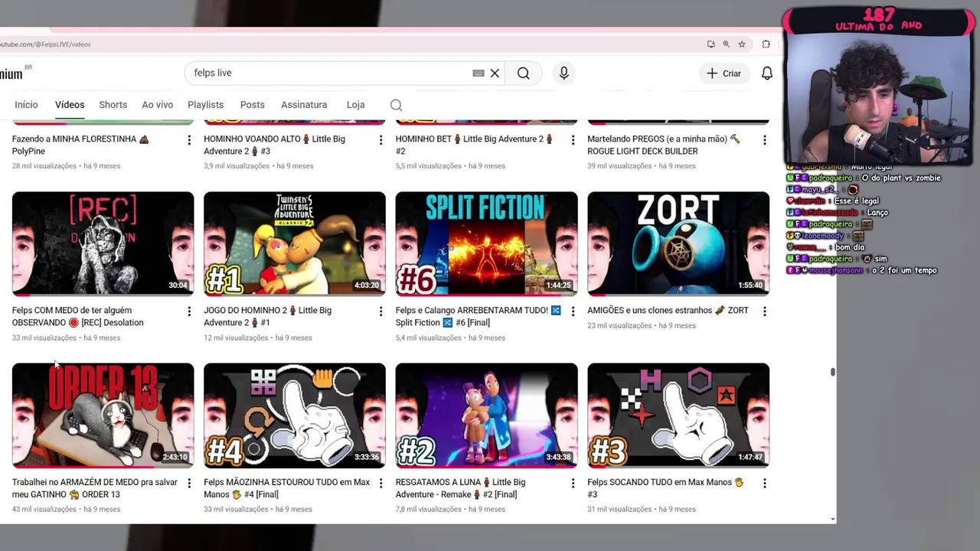This screenshot has width=980, height=551.
Task: Click chat message 'O do plant vs zombie'
Action: (x=901, y=178)
